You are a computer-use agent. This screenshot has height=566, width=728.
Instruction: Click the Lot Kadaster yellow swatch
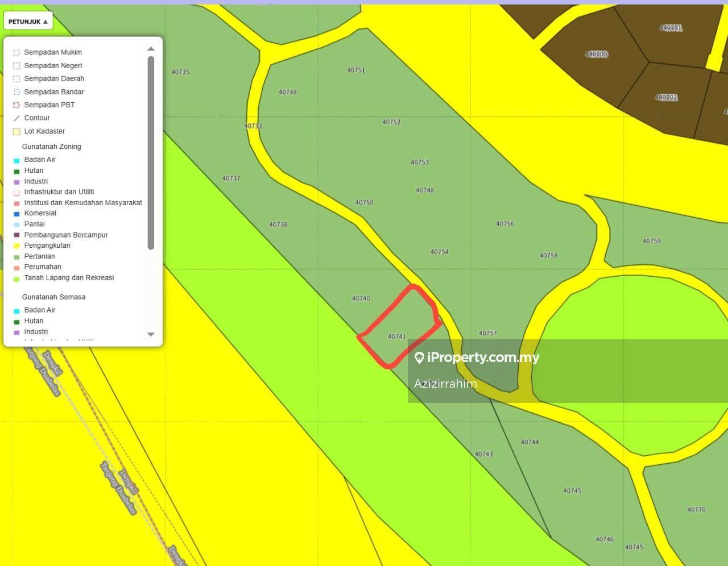(x=16, y=131)
